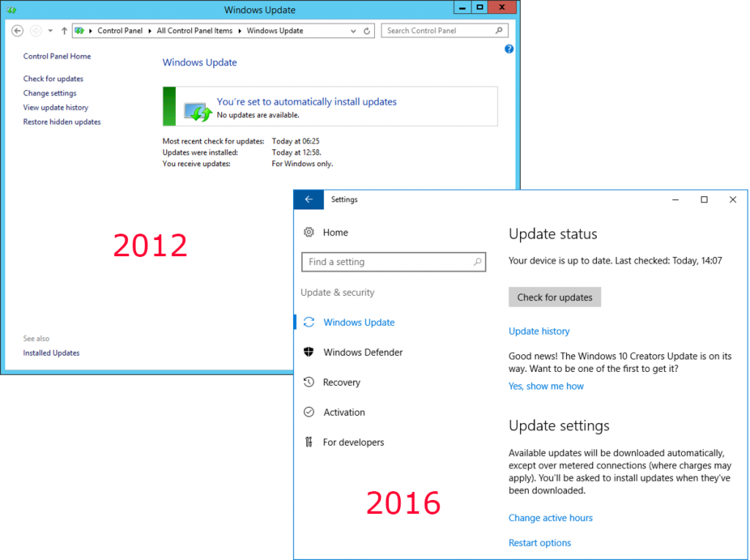750x560 pixels.
Task: Click the Home gear icon in Settings
Action: tap(308, 232)
